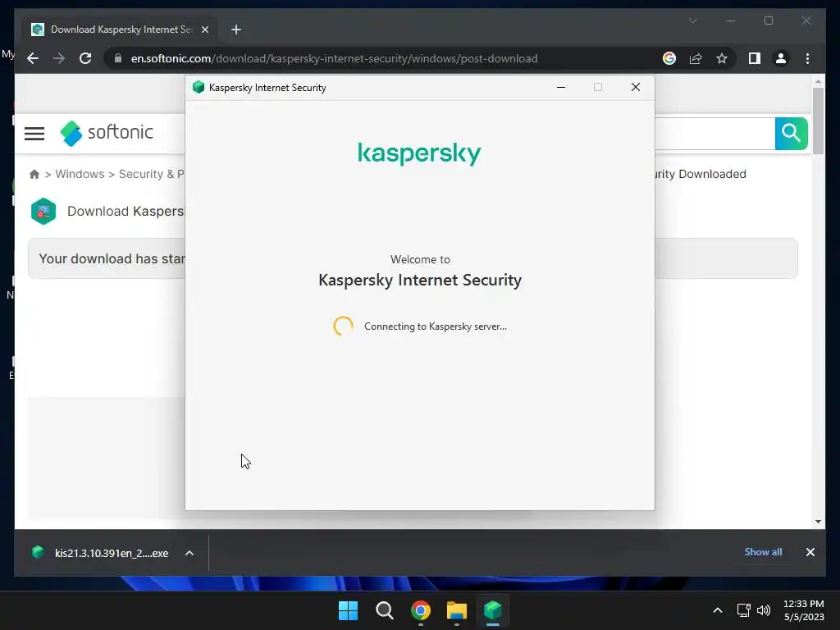Open the Chrome profile menu
840x630 pixels.
[x=781, y=58]
